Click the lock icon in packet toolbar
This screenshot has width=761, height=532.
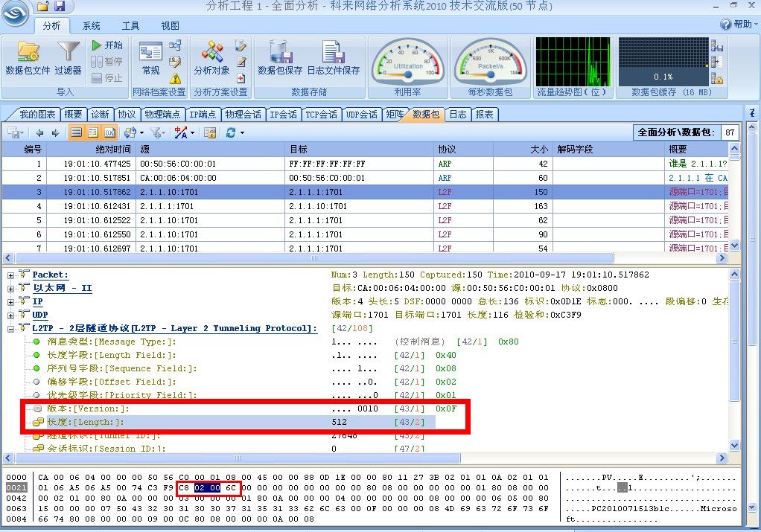click(210, 132)
